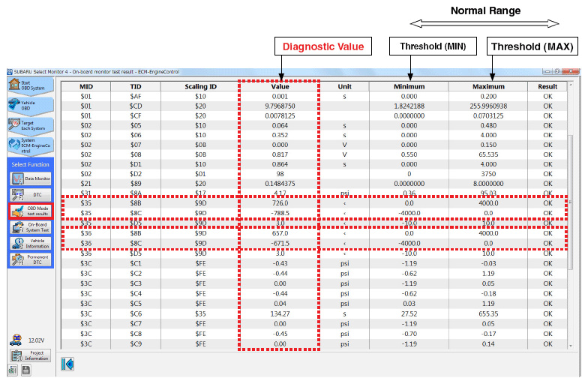Open the DTC function
The height and width of the screenshot is (384, 588).
30,194
